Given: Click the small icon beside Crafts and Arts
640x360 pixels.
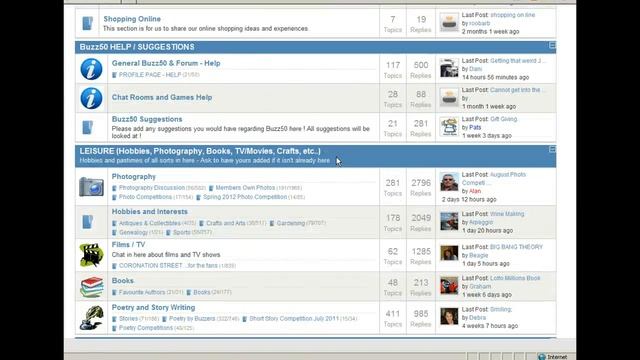Looking at the screenshot, I should 202,224.
